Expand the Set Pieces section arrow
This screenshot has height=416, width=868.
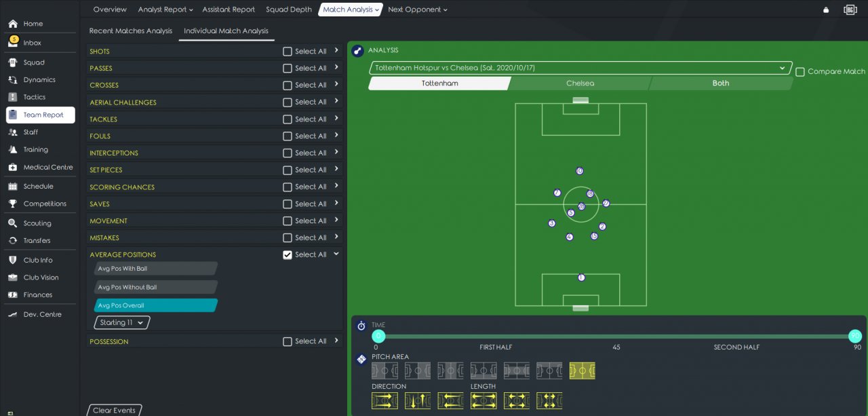(x=336, y=170)
